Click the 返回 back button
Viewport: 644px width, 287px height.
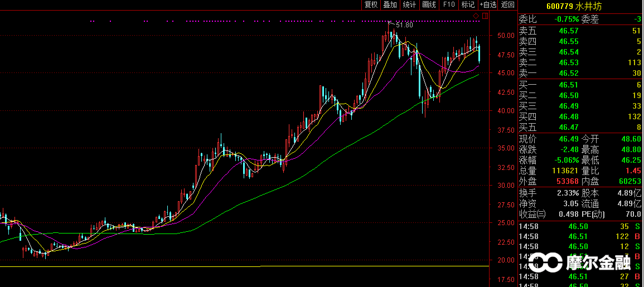tap(508, 5)
